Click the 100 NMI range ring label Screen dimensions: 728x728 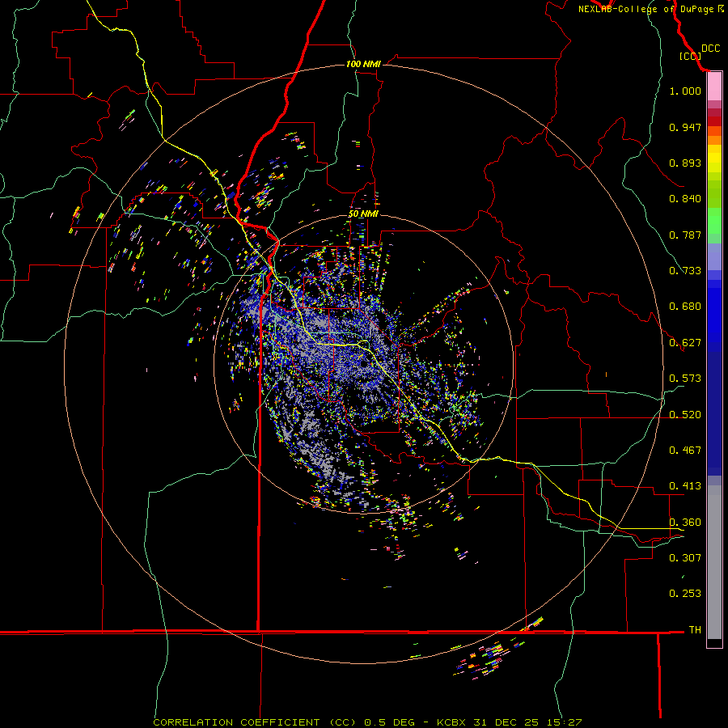tap(363, 64)
